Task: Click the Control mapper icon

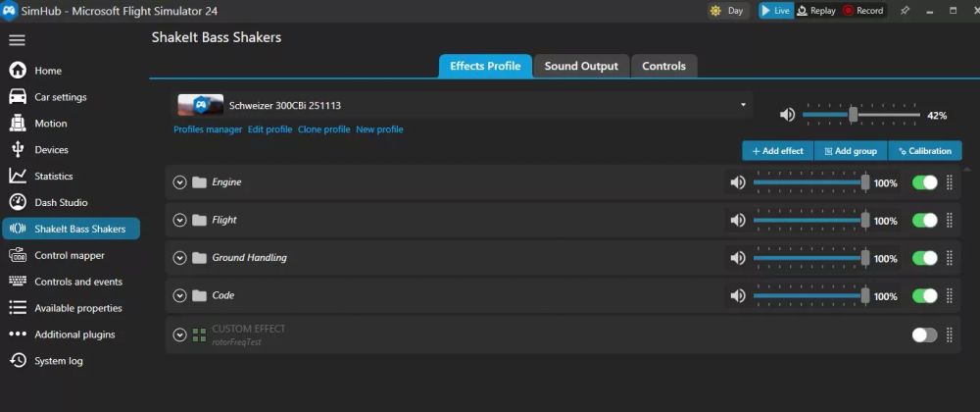Action: (18, 255)
